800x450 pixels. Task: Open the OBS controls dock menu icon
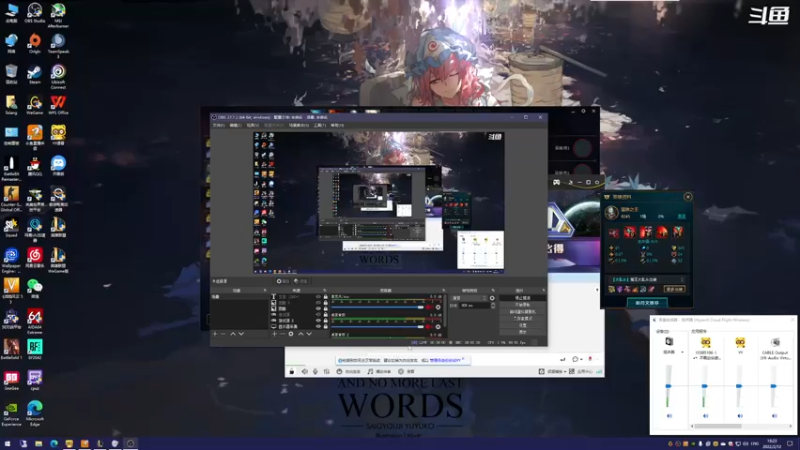(x=543, y=290)
